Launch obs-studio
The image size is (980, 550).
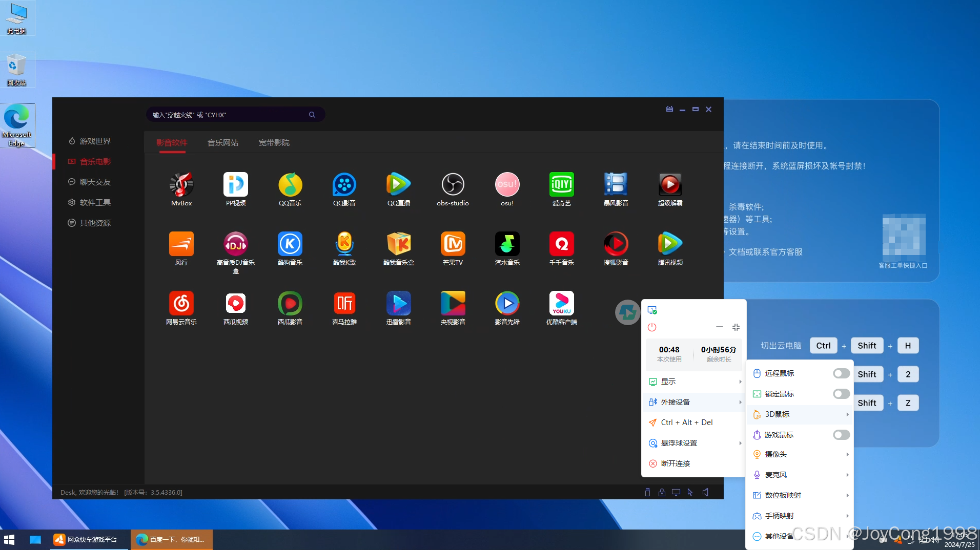coord(453,189)
